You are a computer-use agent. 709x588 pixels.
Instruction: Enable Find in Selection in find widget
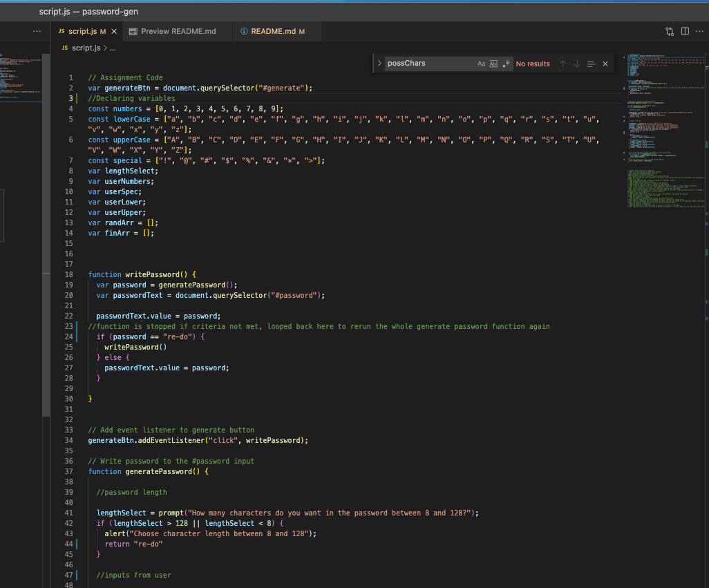pyautogui.click(x=592, y=64)
